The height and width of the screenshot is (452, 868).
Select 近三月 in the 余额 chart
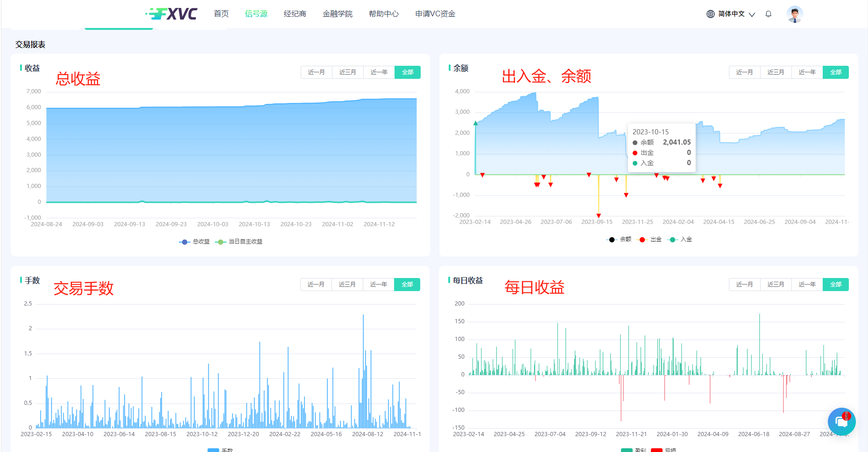coord(776,72)
